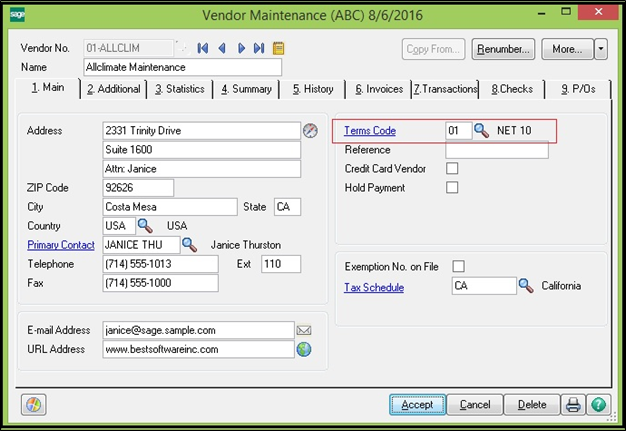Open the Tax Schedule link
The height and width of the screenshot is (431, 634).
(374, 287)
